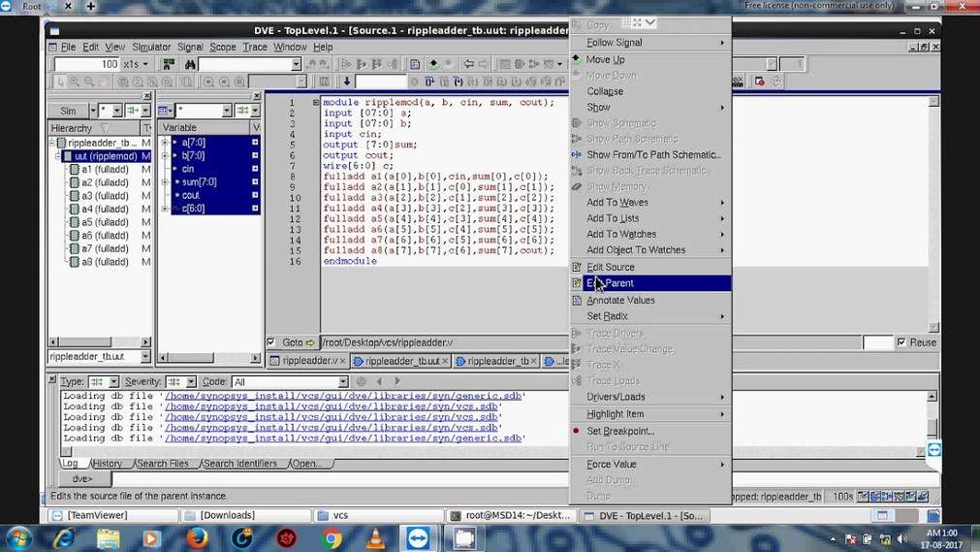Select Annotate Values from context menu
The image size is (980, 552).
coord(620,300)
